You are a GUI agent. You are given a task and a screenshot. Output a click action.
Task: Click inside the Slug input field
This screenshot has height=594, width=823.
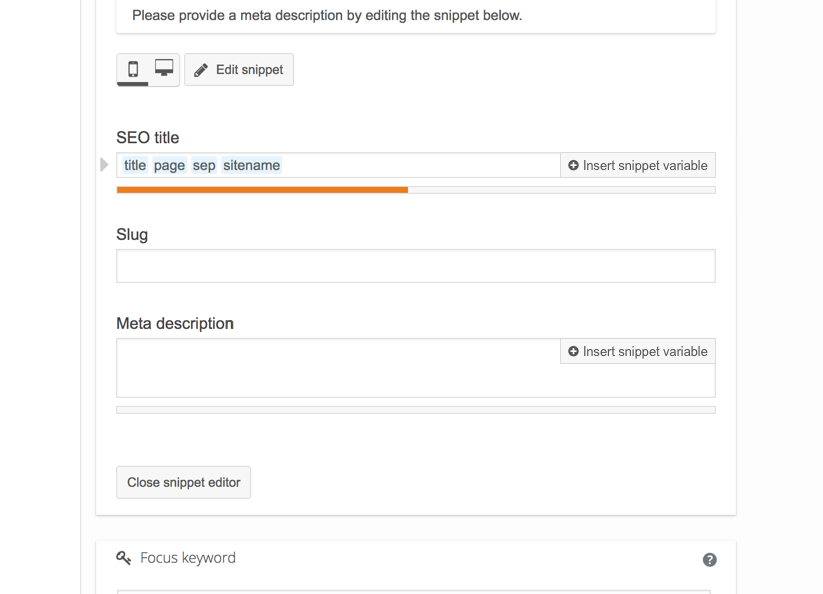click(415, 265)
